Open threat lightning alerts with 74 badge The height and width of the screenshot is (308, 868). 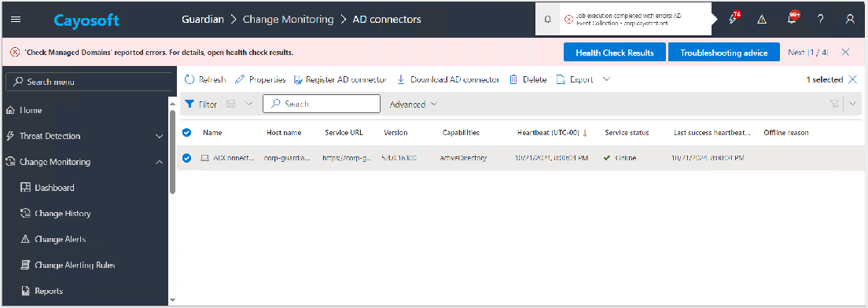pos(734,18)
